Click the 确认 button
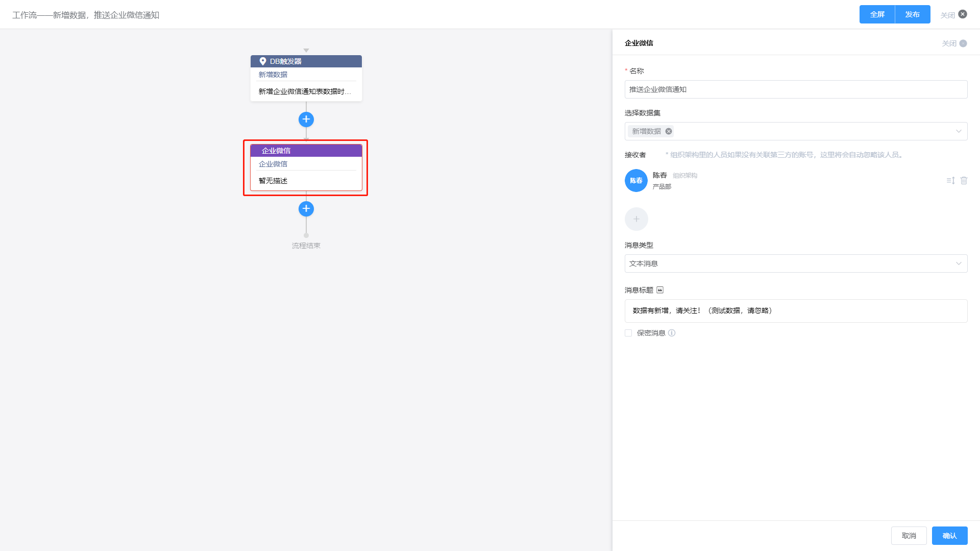980x551 pixels. point(950,536)
